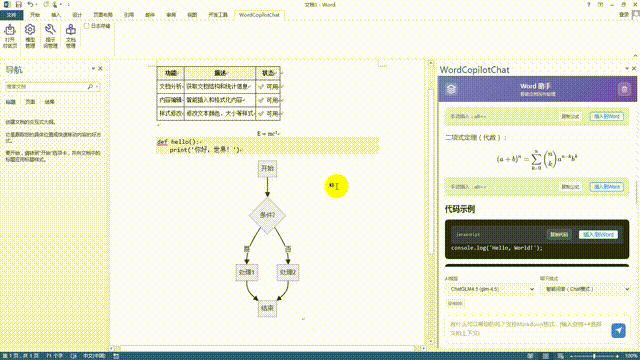Viewport: 640px width, 360px height.
Task: Switch to the 邮件 Mailings ribbon tab
Action: [x=150, y=15]
